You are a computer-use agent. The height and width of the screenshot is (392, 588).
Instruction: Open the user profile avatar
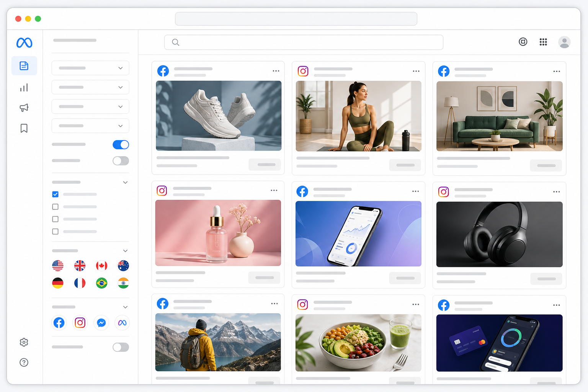564,42
